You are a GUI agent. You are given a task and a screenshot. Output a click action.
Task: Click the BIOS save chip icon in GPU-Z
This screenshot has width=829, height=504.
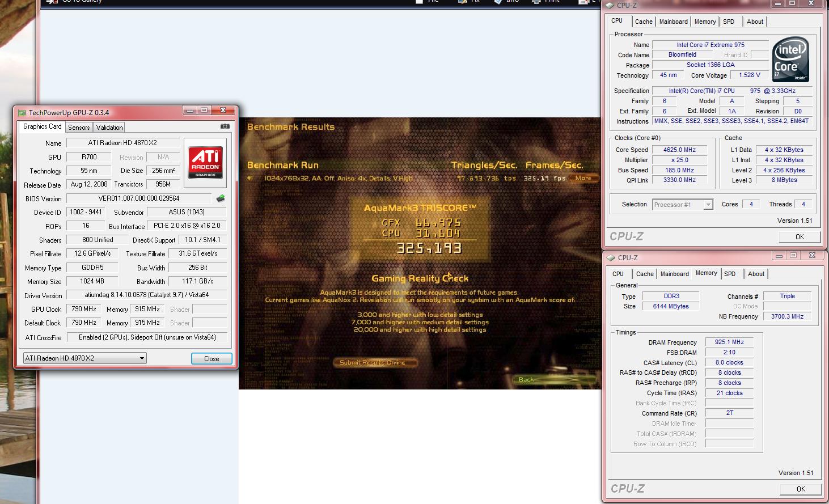coord(221,198)
